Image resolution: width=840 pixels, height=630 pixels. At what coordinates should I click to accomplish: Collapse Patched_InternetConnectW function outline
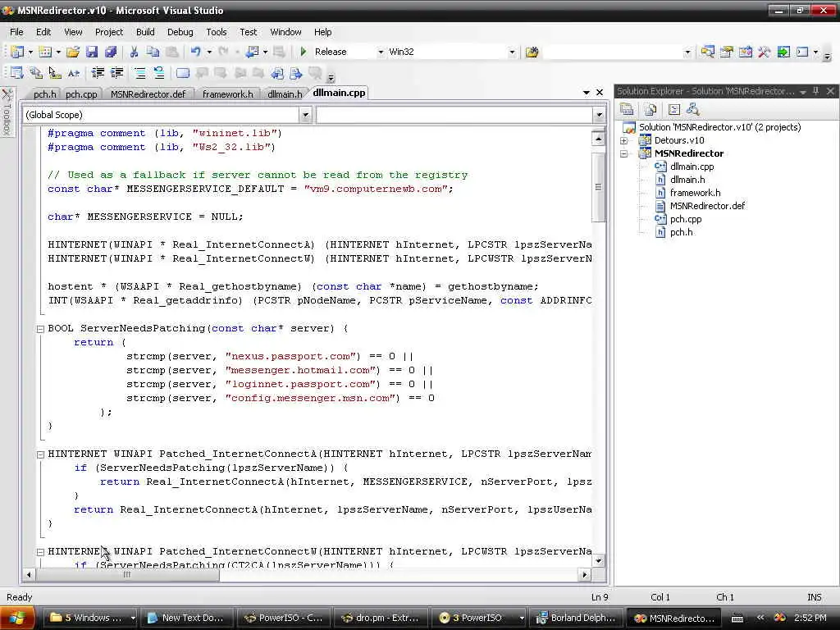(40, 552)
